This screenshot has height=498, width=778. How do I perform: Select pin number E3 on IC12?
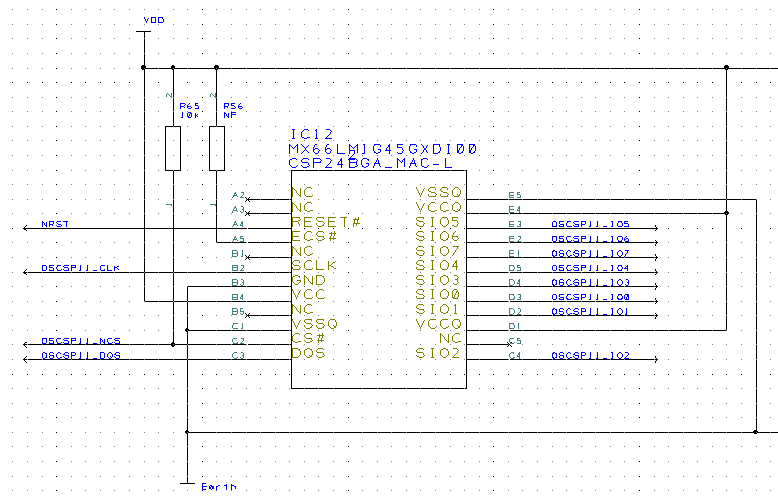coord(515,224)
